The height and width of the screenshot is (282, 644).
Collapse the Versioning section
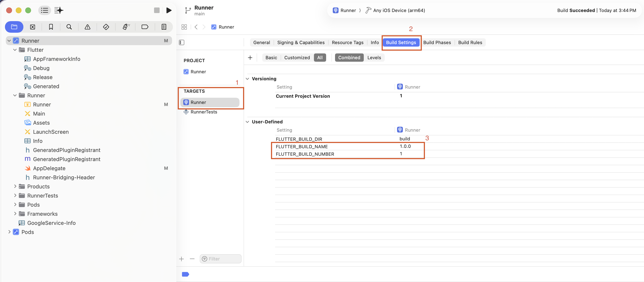[x=248, y=79]
